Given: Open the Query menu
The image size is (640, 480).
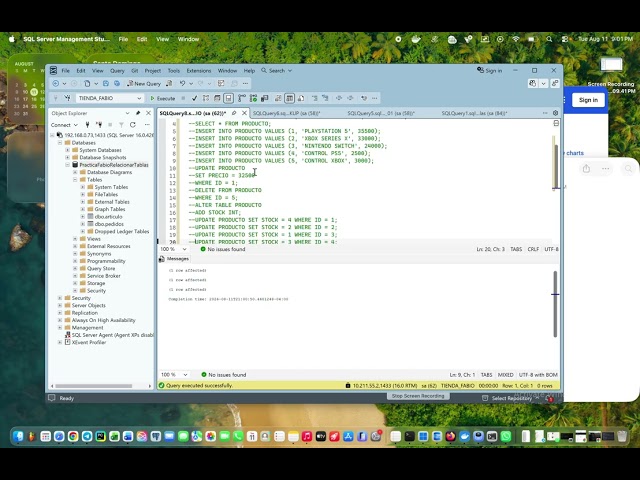Looking at the screenshot, I should pos(117,71).
